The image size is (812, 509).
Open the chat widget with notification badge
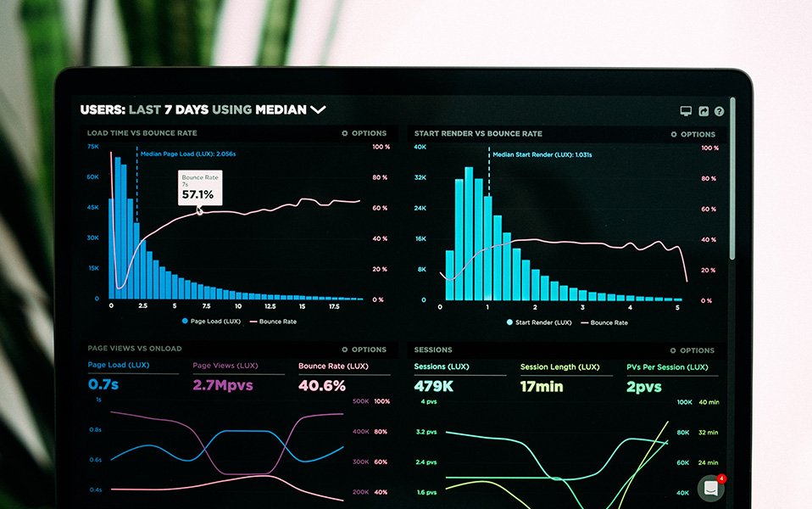click(710, 489)
